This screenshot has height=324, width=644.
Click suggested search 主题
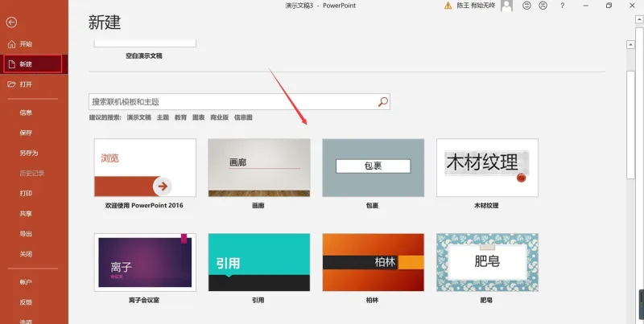(163, 117)
